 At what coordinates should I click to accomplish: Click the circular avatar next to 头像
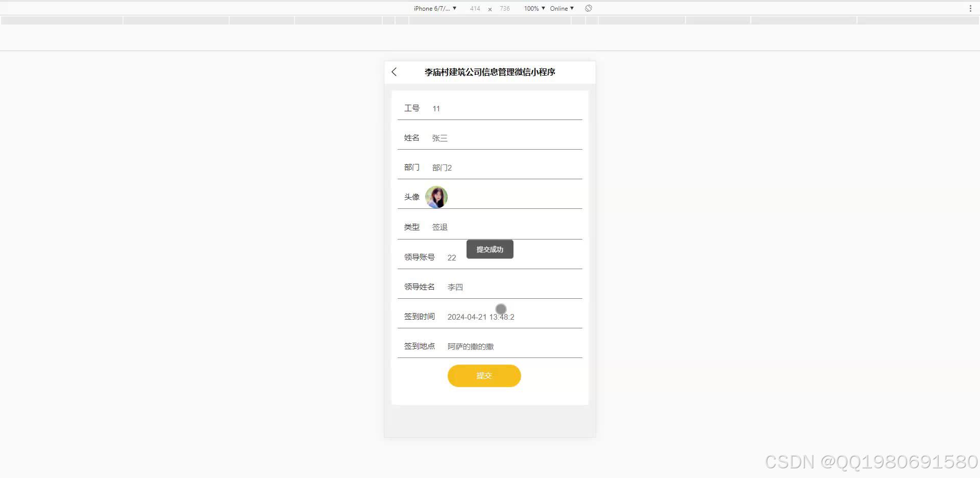436,197
